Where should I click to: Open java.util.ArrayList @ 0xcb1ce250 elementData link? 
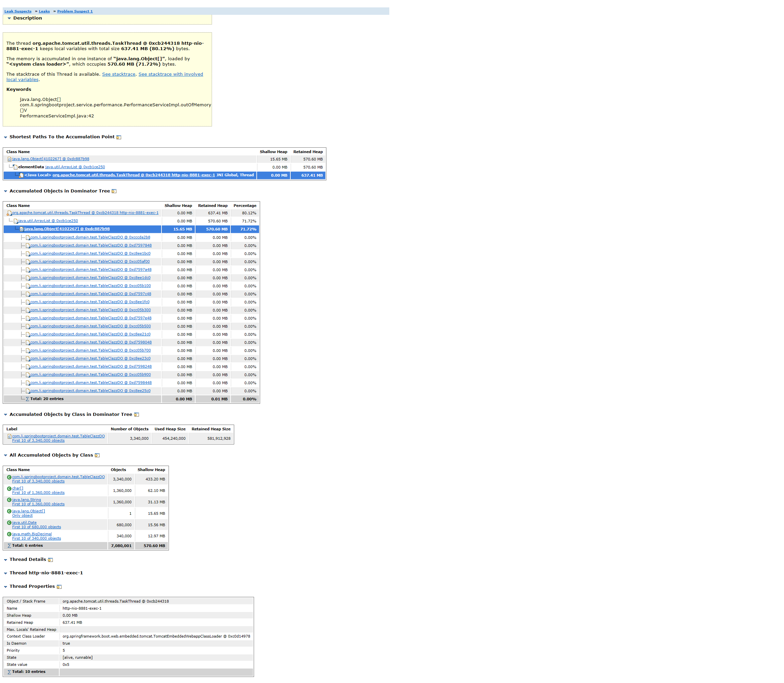(75, 167)
